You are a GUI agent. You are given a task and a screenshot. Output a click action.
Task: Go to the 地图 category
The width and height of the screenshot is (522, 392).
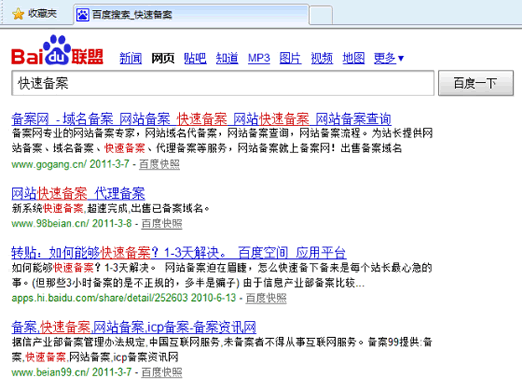coord(353,58)
